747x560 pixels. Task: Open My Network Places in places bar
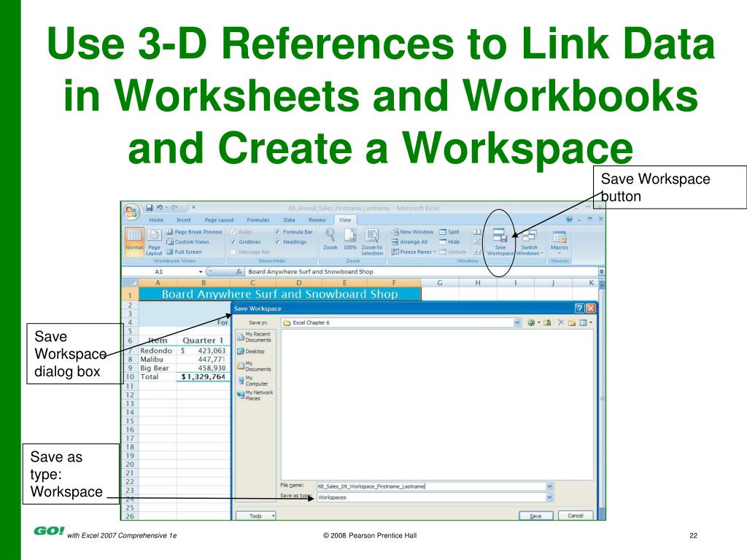pos(255,395)
